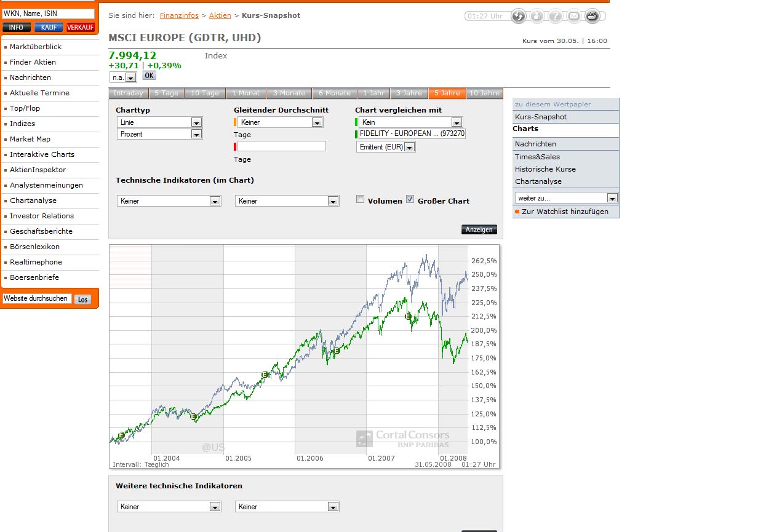Image resolution: width=766 pixels, height=532 pixels.
Task: Select the 1 Jahr tab
Action: coord(373,93)
